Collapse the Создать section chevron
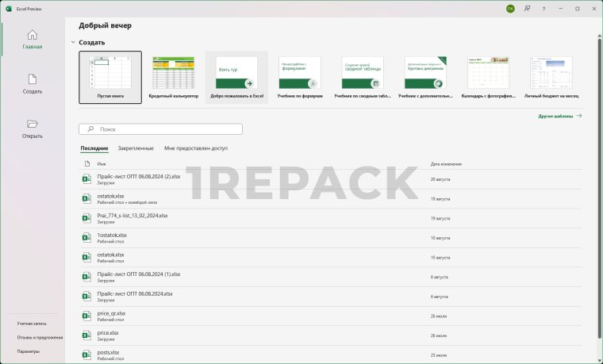The width and height of the screenshot is (603, 364). coord(73,42)
